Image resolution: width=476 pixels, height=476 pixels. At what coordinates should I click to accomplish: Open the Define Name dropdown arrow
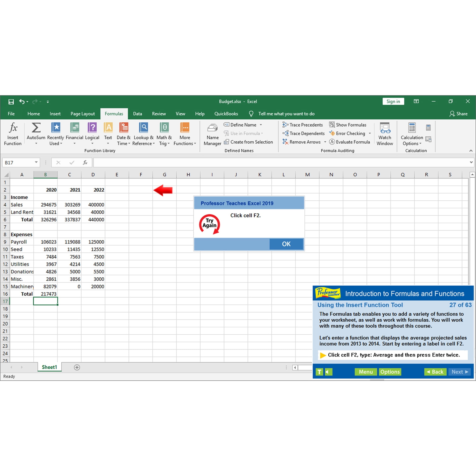(261, 125)
